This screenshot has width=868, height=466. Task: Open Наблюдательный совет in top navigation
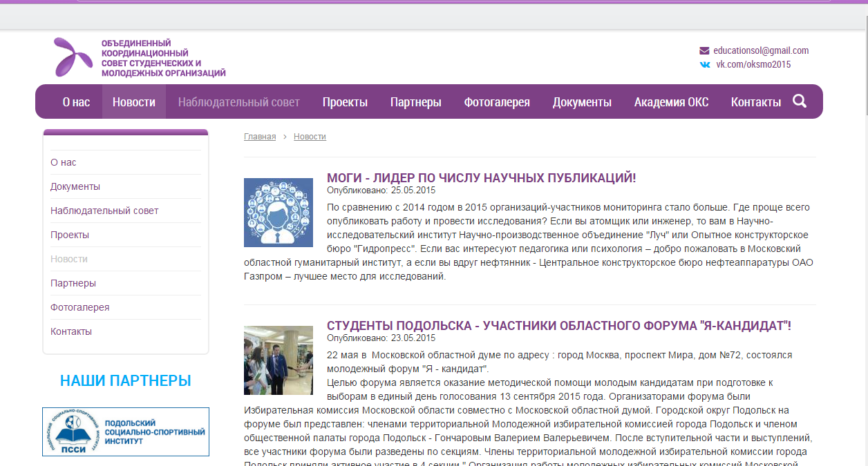pos(239,102)
